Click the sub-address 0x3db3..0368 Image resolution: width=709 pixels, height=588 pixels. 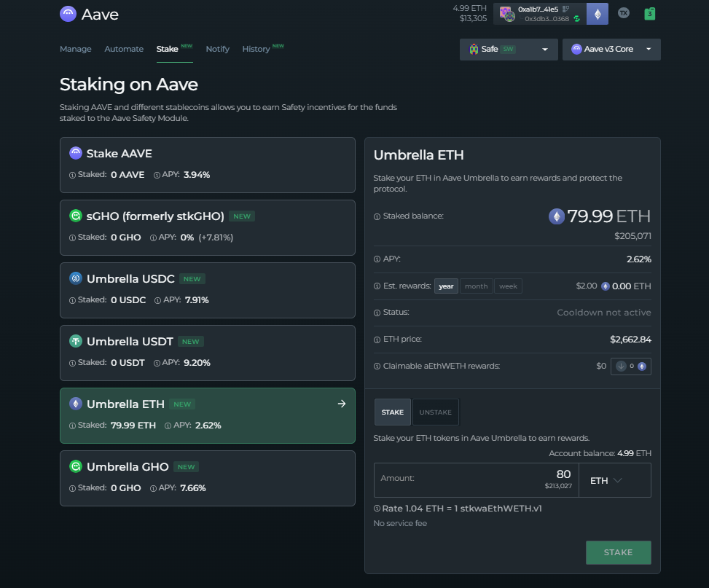tap(547, 19)
